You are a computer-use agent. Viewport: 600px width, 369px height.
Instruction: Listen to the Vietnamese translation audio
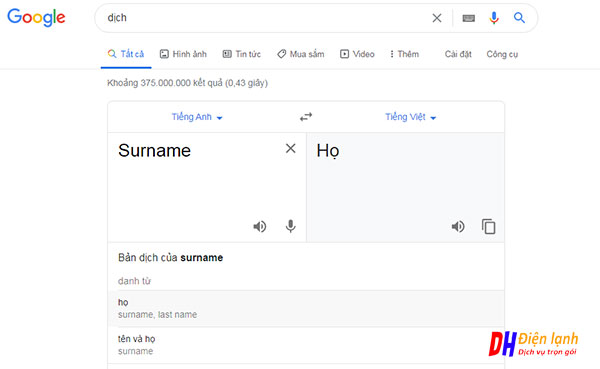tap(458, 227)
